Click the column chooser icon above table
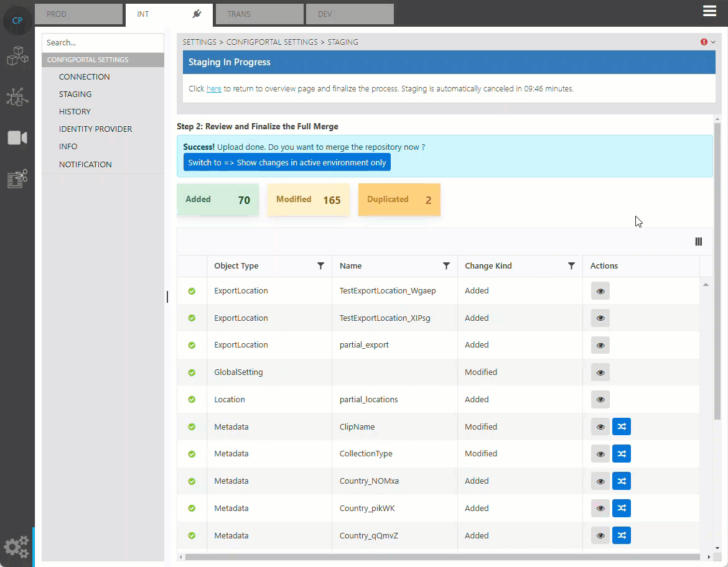Image resolution: width=728 pixels, height=567 pixels. pyautogui.click(x=698, y=242)
